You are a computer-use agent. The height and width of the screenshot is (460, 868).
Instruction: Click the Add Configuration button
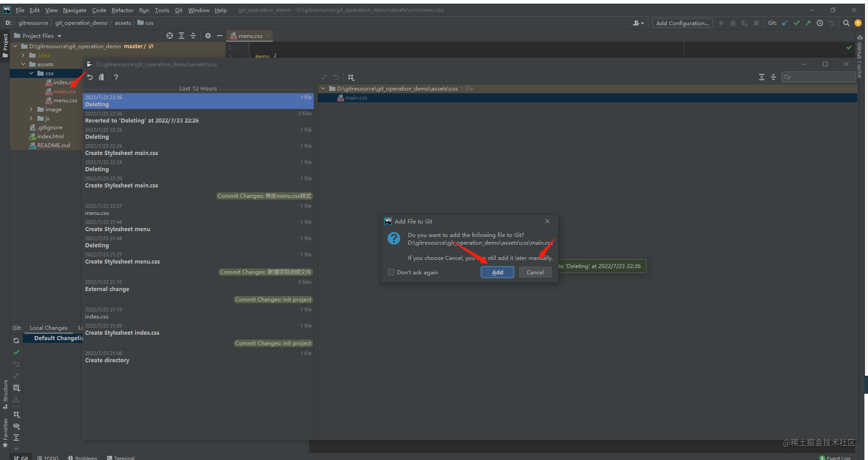tap(683, 23)
